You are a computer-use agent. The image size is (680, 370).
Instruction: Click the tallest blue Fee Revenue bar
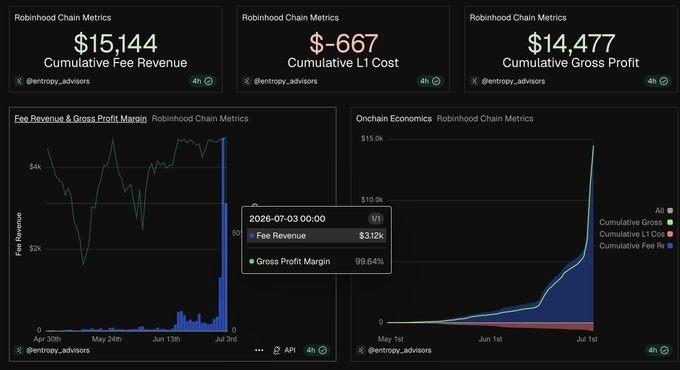point(223,234)
